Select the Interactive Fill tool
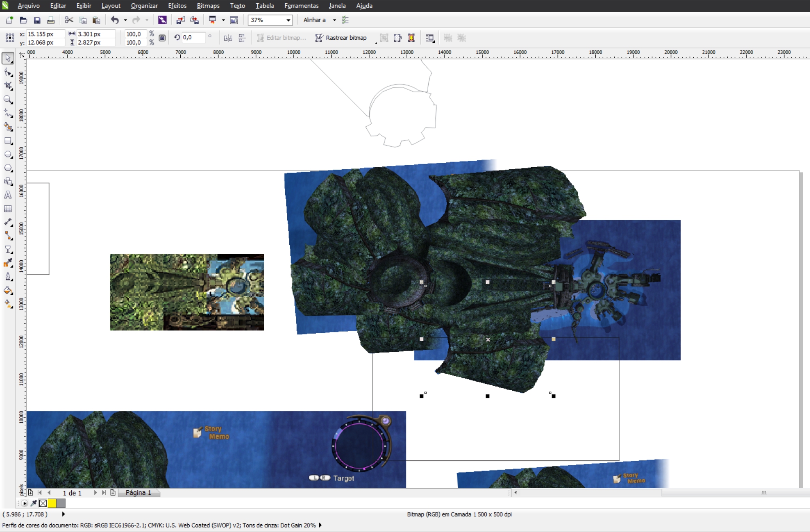 (x=8, y=304)
